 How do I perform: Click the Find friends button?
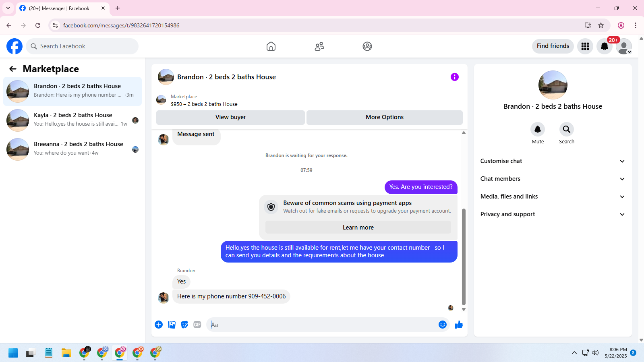pos(553,46)
